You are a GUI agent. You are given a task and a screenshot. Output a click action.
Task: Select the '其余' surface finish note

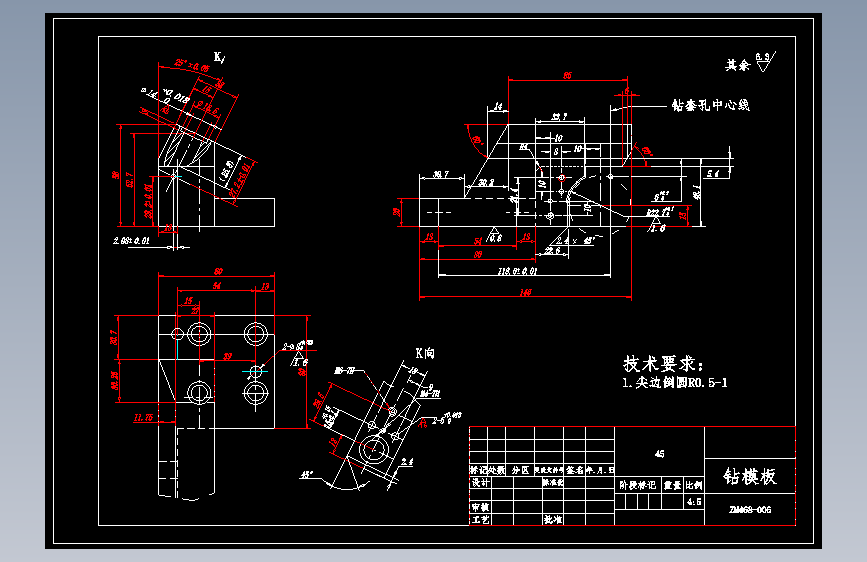(738, 65)
